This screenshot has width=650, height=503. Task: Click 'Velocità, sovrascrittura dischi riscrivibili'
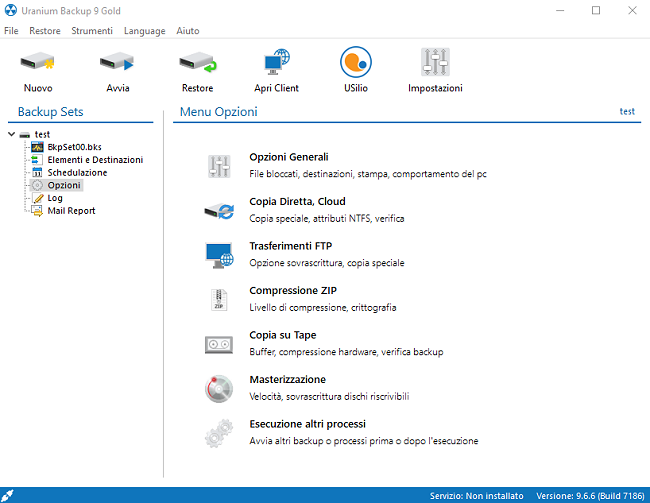click(x=329, y=396)
